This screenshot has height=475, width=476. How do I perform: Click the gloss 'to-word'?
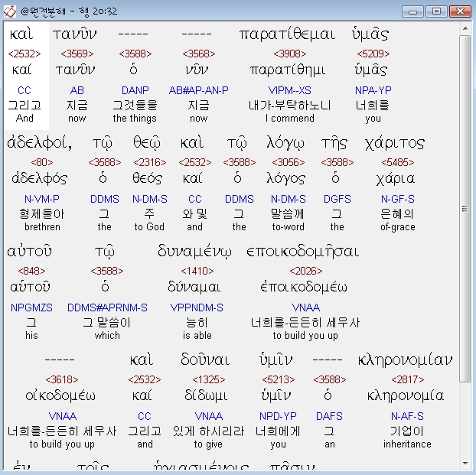coord(288,226)
